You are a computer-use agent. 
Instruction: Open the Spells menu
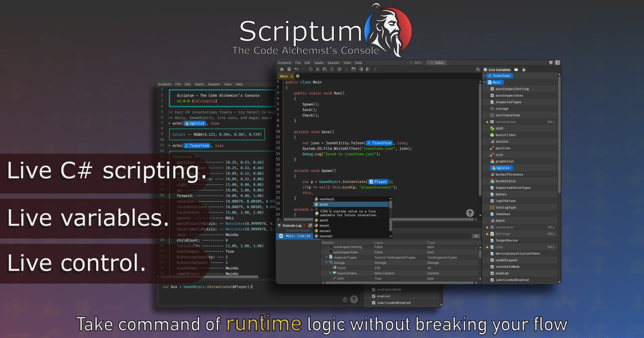click(x=318, y=62)
